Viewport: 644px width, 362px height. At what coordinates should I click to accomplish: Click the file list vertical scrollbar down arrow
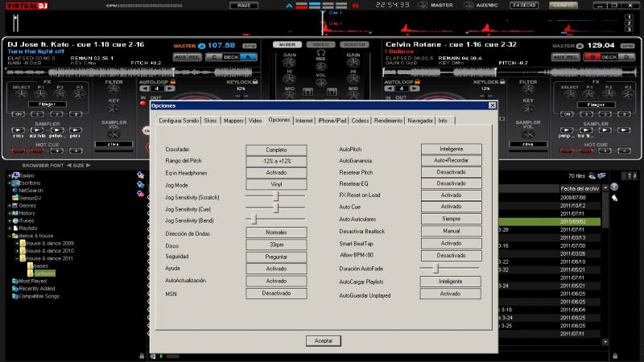pyautogui.click(x=605, y=341)
